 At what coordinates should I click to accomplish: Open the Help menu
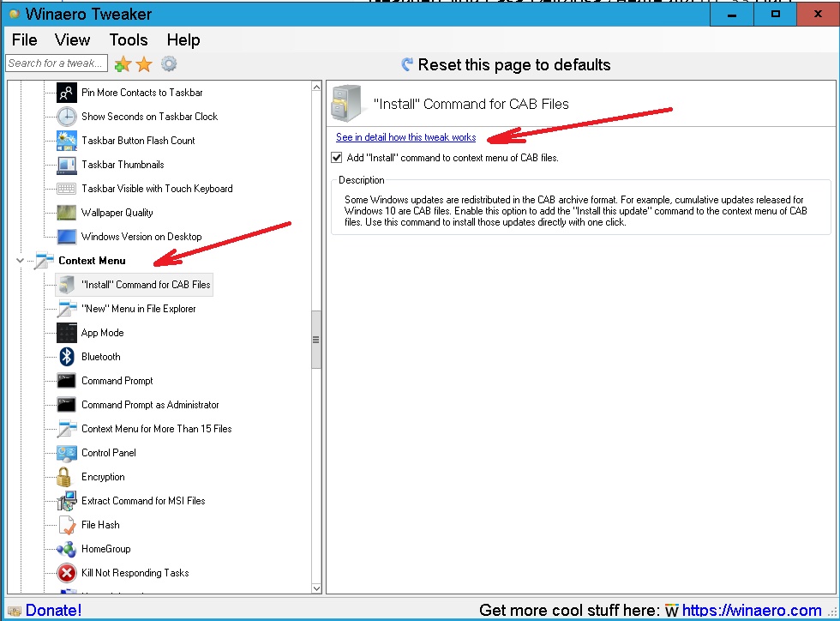pyautogui.click(x=183, y=40)
